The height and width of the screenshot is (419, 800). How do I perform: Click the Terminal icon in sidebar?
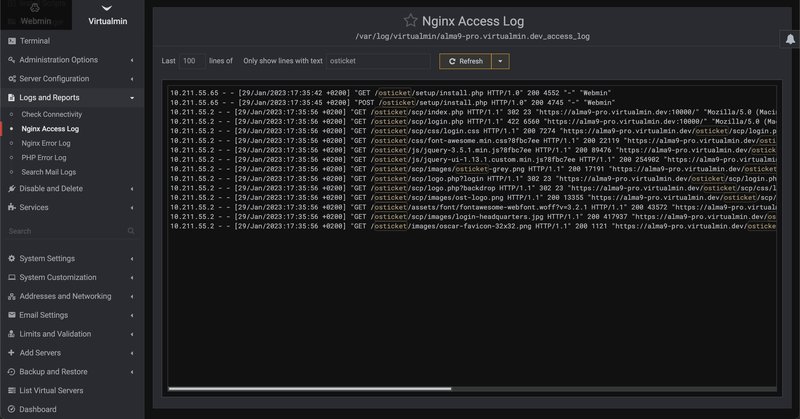coord(11,41)
